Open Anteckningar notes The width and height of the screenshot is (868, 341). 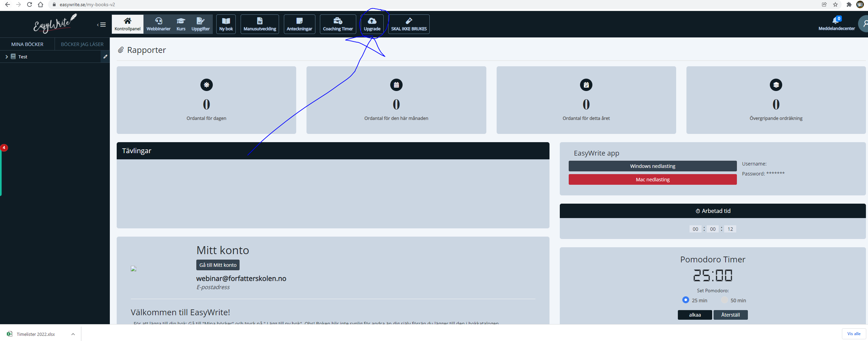[x=299, y=24]
